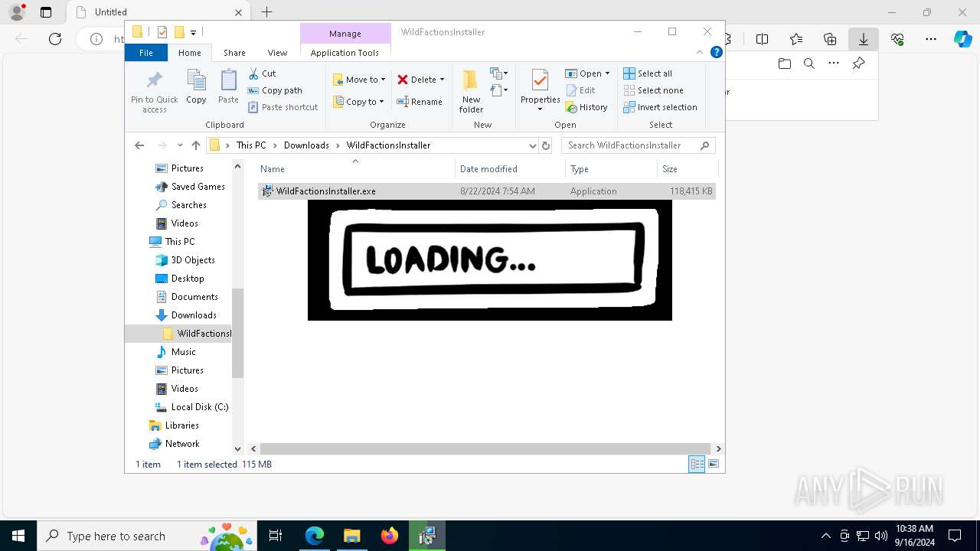The width and height of the screenshot is (980, 551).
Task: Click the taskbar search box
Action: pyautogui.click(x=145, y=536)
